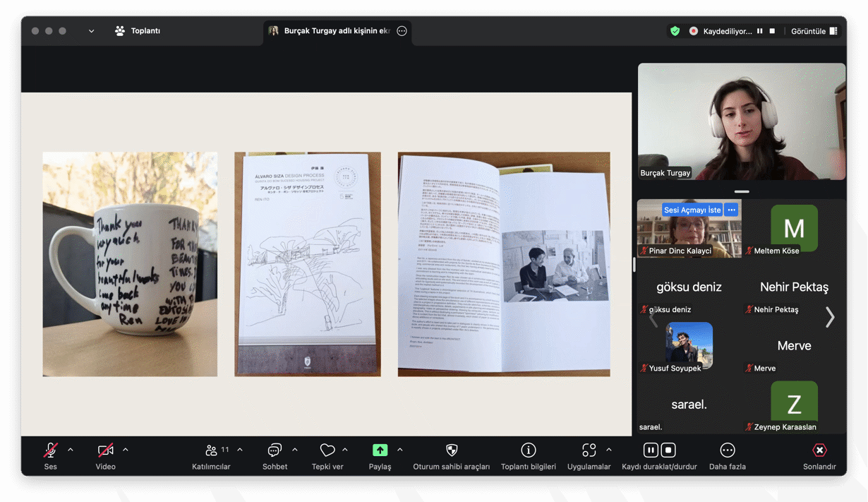Select the Burçak Turgay screen share tab
868x502 pixels.
tap(330, 31)
